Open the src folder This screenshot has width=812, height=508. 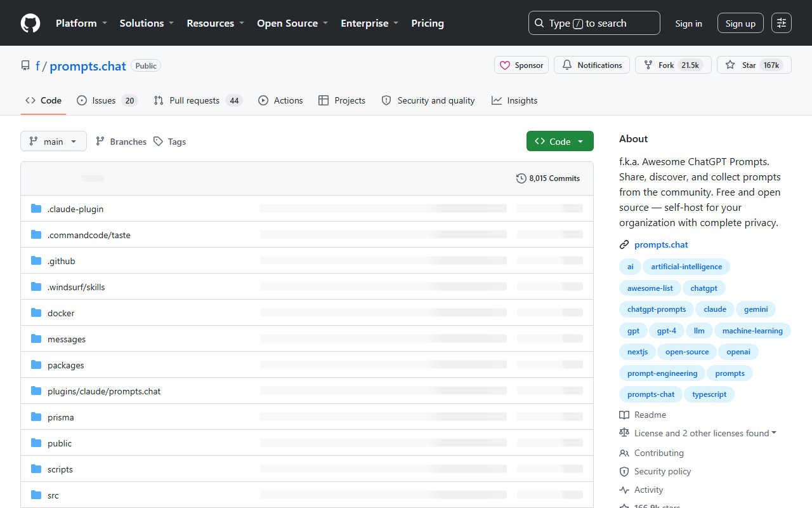pyautogui.click(x=53, y=495)
